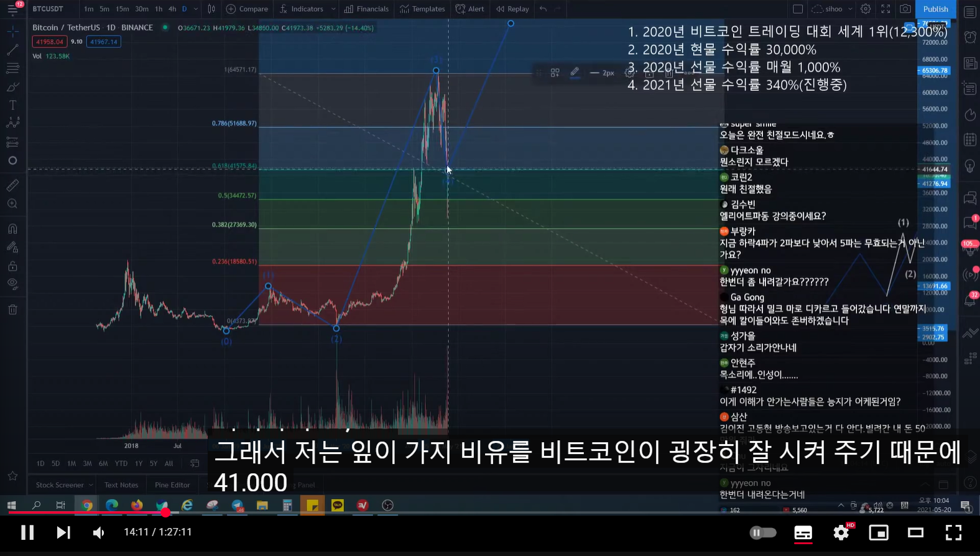Pause the video playback
This screenshot has width=980, height=556.
coord(27,532)
